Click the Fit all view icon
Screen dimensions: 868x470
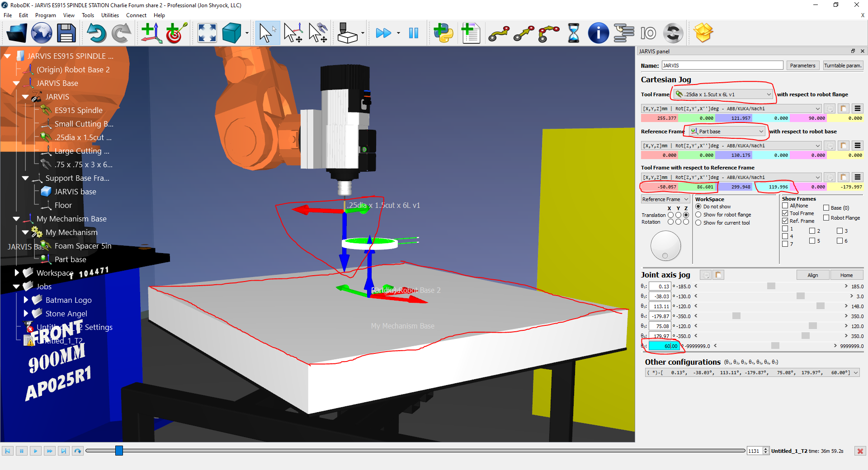pos(207,33)
